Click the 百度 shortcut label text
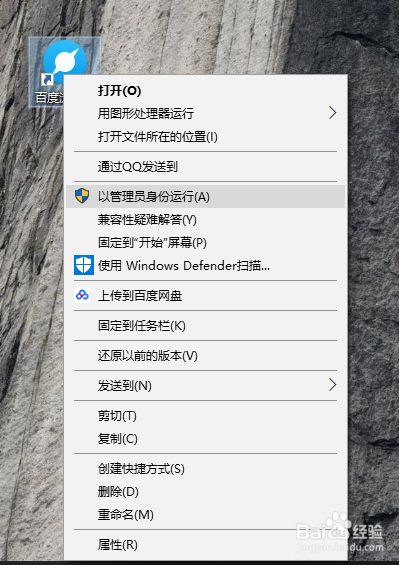The width and height of the screenshot is (413, 565). point(49,98)
